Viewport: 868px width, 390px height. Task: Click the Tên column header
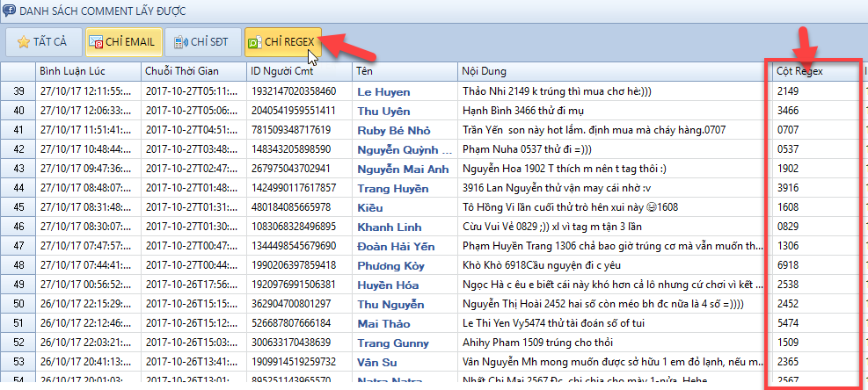click(405, 71)
